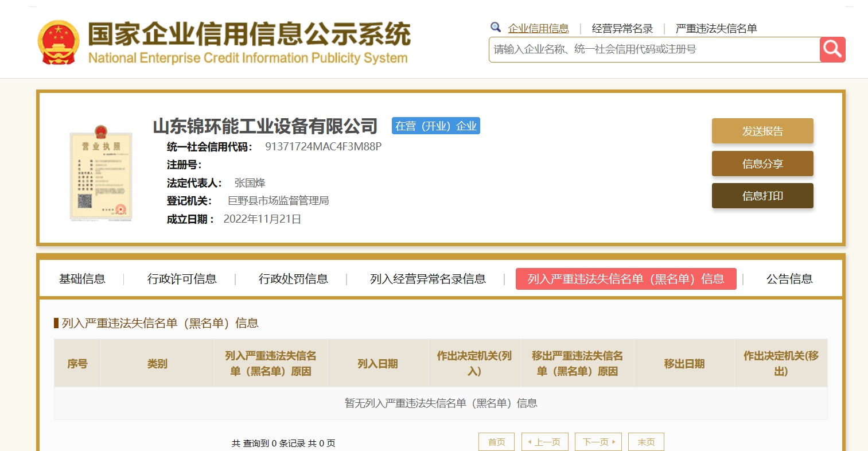Image resolution: width=868 pixels, height=451 pixels.
Task: Switch to the 行政许可信息 tab
Action: 182,279
